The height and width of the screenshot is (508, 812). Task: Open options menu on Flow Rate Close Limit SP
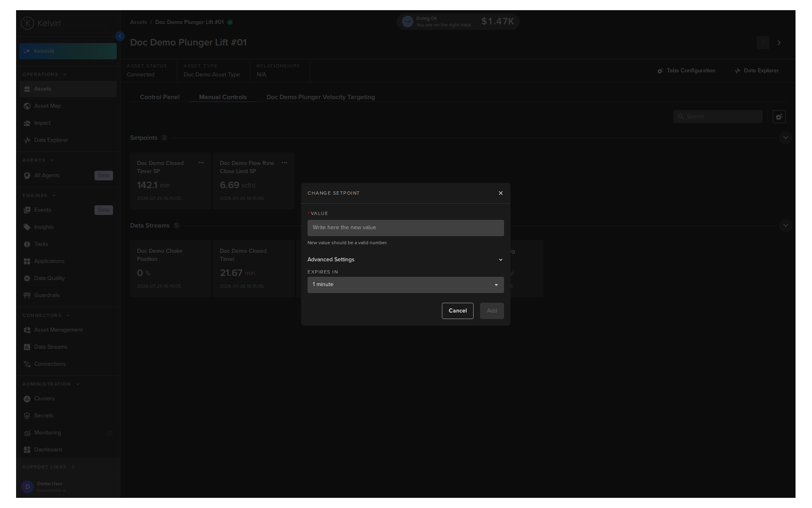285,163
